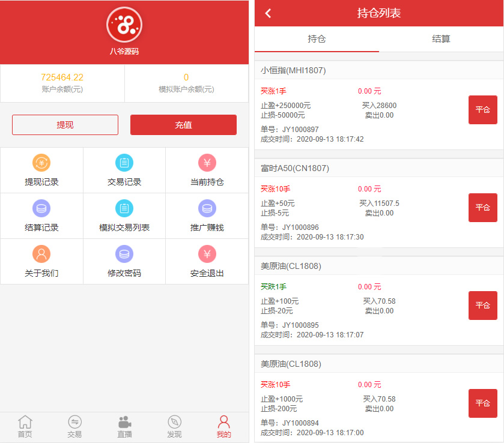
Task: Tap the 修改密码 change password icon
Action: point(124,254)
